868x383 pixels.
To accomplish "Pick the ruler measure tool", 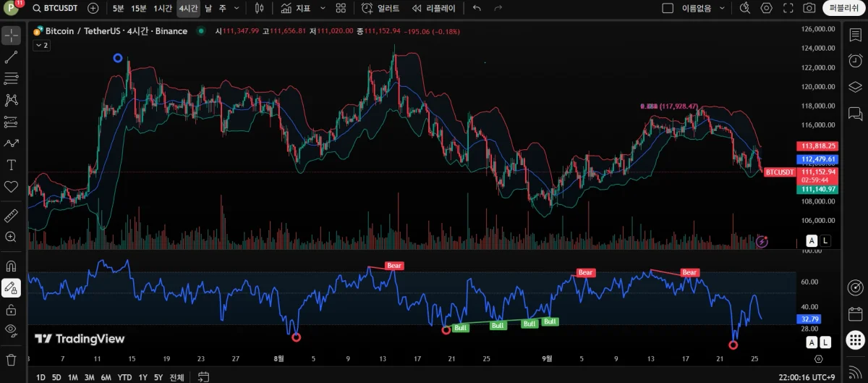I will 11,216.
